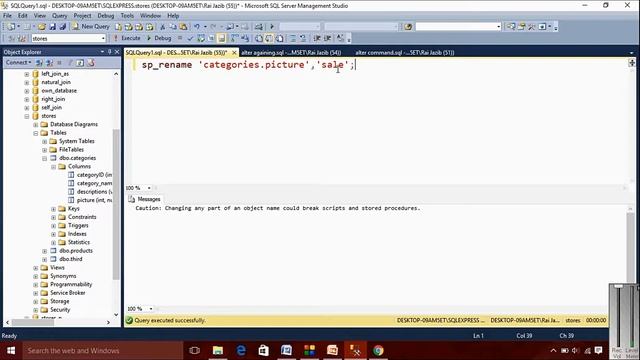The height and width of the screenshot is (360, 640).
Task: Open the stores database dropdown
Action: pyautogui.click(x=103, y=38)
